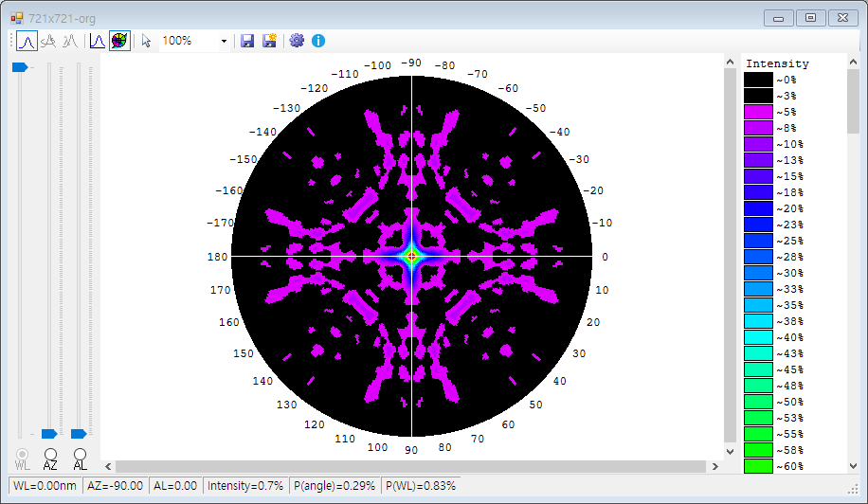Maximize the 721x721-org window
The width and height of the screenshot is (868, 504).
pyautogui.click(x=810, y=18)
